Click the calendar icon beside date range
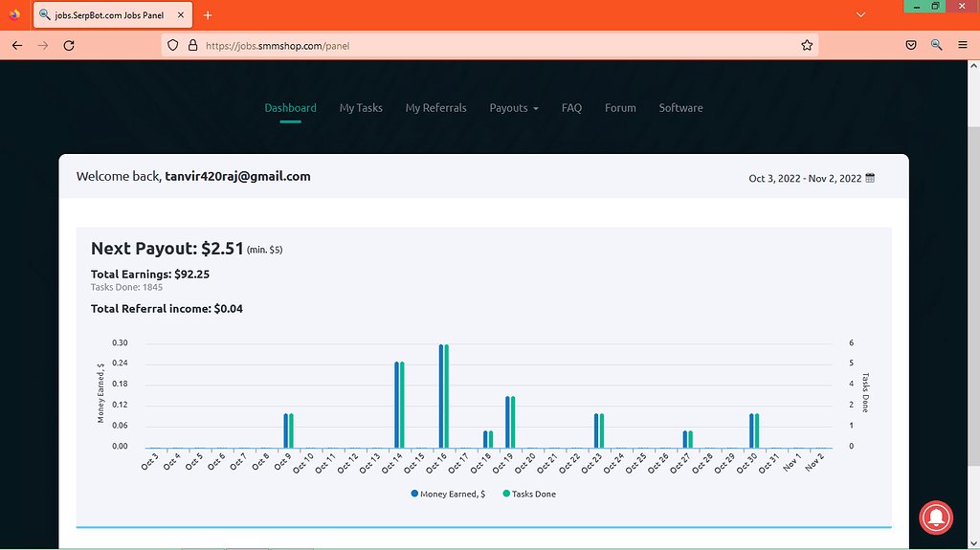This screenshot has width=980, height=550. pyautogui.click(x=870, y=178)
